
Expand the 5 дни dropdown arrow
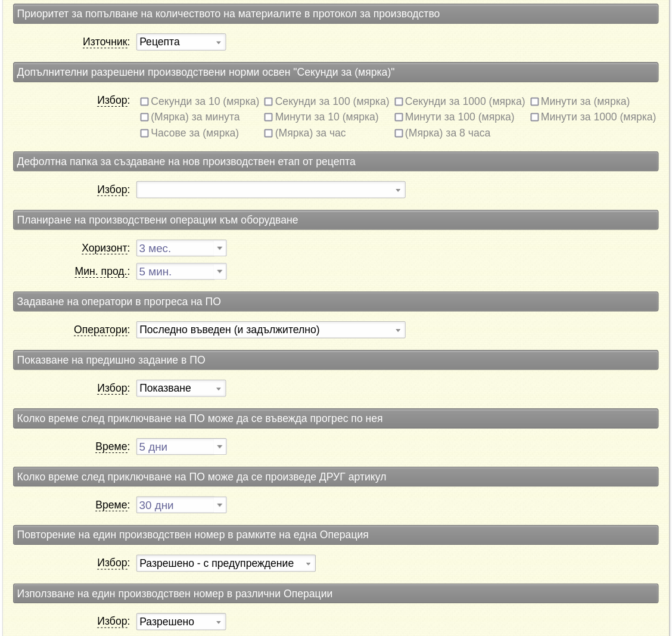pyautogui.click(x=220, y=447)
